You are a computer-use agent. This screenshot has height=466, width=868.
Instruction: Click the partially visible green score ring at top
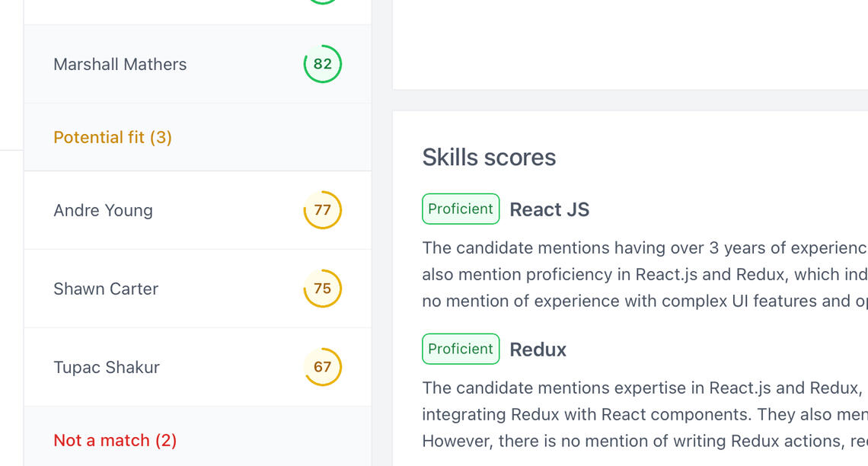pyautogui.click(x=323, y=2)
